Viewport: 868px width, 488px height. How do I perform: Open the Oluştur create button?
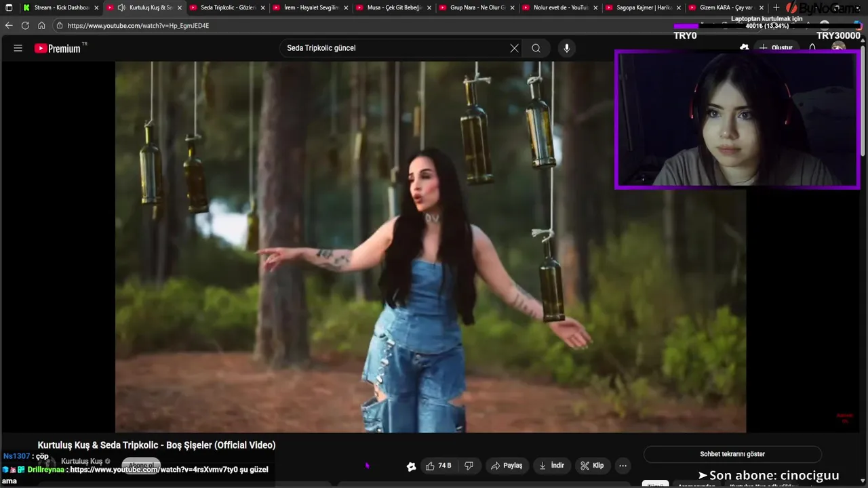[776, 48]
